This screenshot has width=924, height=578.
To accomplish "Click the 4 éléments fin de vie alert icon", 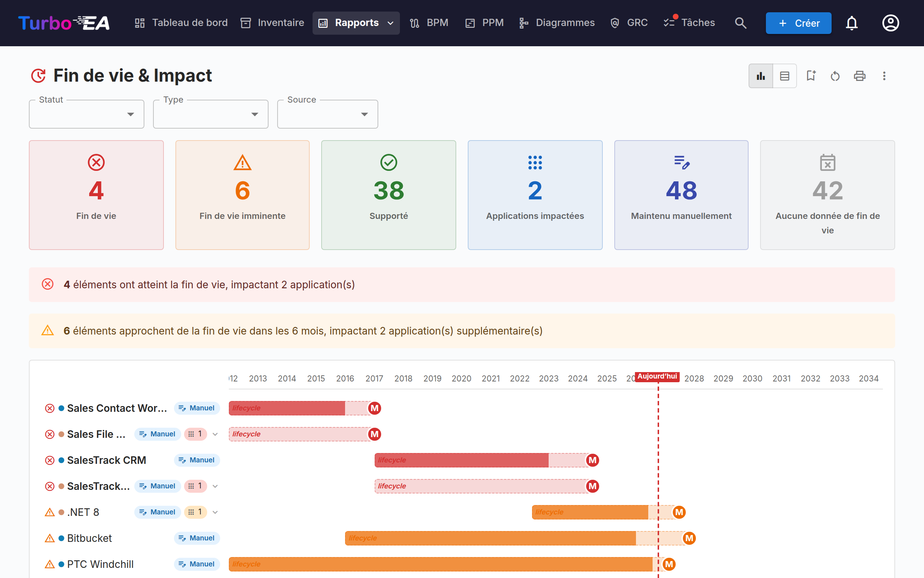I will tap(48, 284).
